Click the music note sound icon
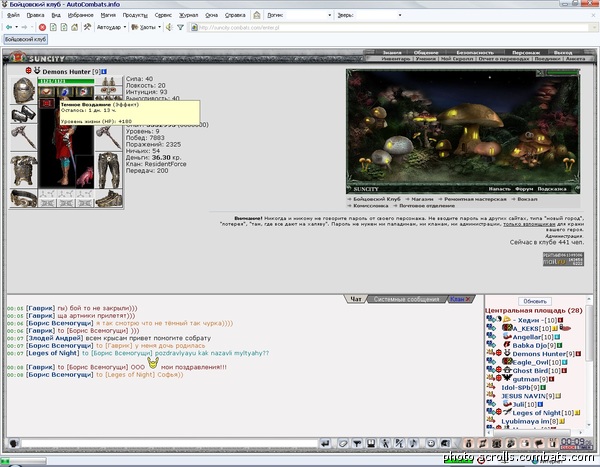 413,443
